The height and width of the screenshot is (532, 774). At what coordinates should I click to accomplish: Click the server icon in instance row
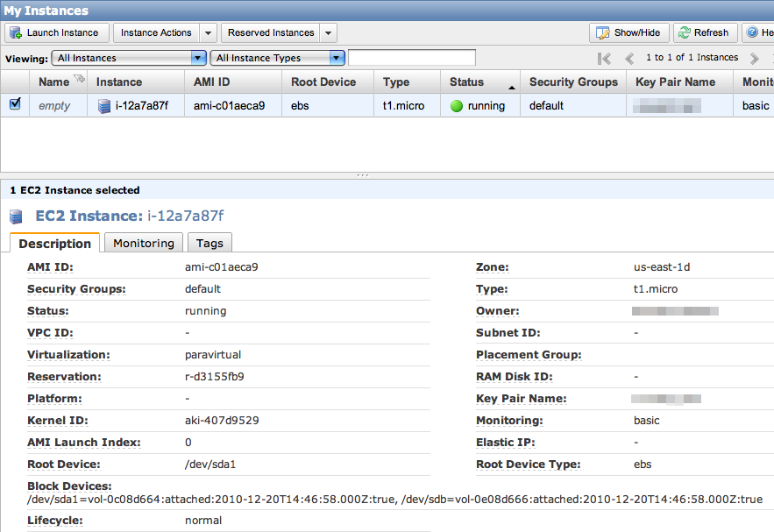104,106
